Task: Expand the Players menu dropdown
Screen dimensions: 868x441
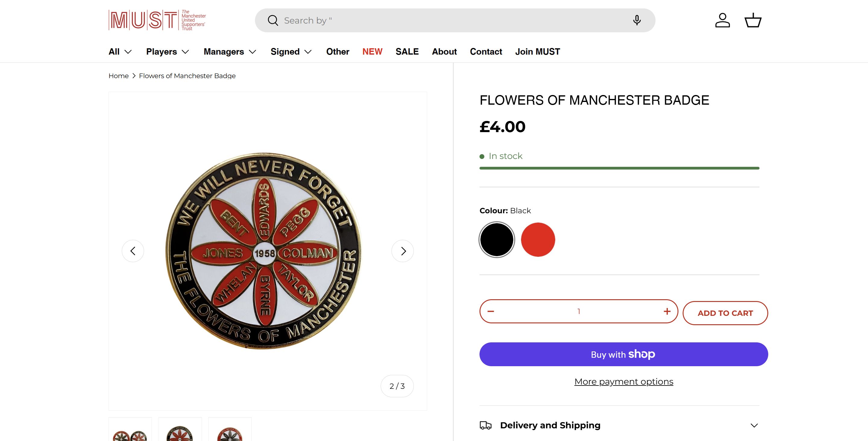Action: pyautogui.click(x=168, y=52)
